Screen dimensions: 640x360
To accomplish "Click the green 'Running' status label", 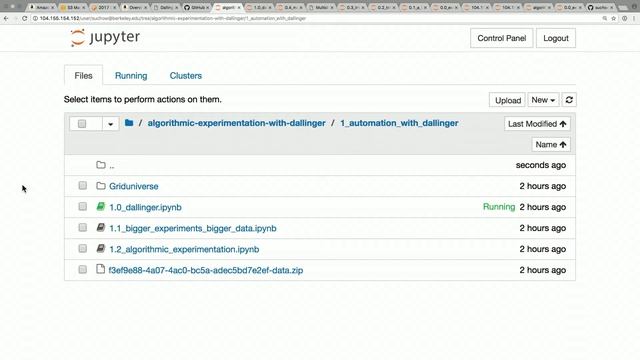I will [x=499, y=207].
